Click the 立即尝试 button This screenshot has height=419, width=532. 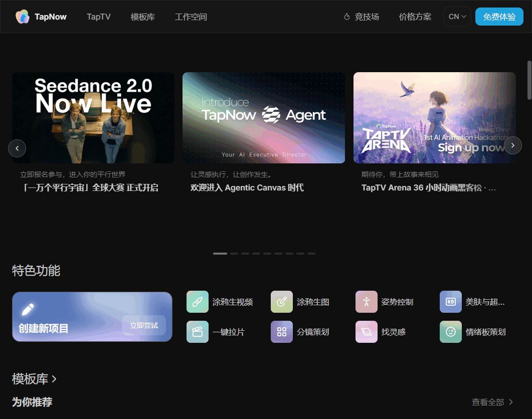pyautogui.click(x=144, y=325)
